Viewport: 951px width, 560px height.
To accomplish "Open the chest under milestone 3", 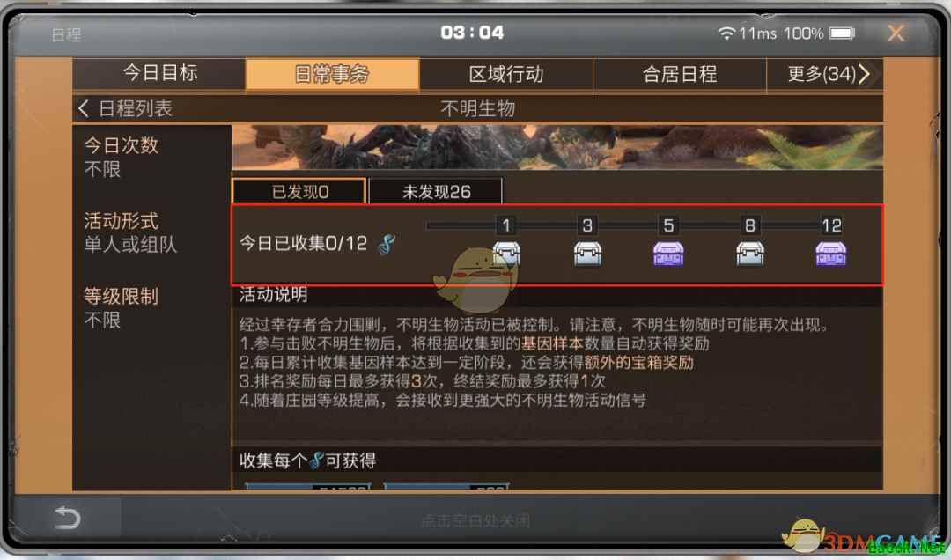I will coord(587,254).
